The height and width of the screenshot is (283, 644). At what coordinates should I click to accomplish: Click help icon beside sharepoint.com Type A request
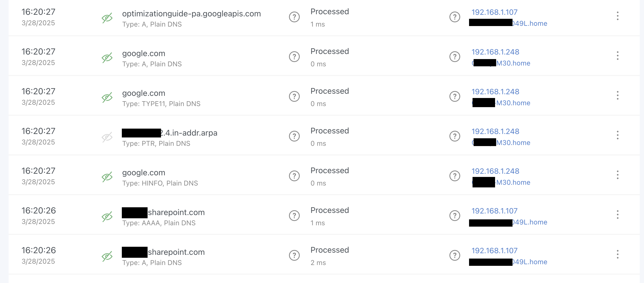pos(294,256)
